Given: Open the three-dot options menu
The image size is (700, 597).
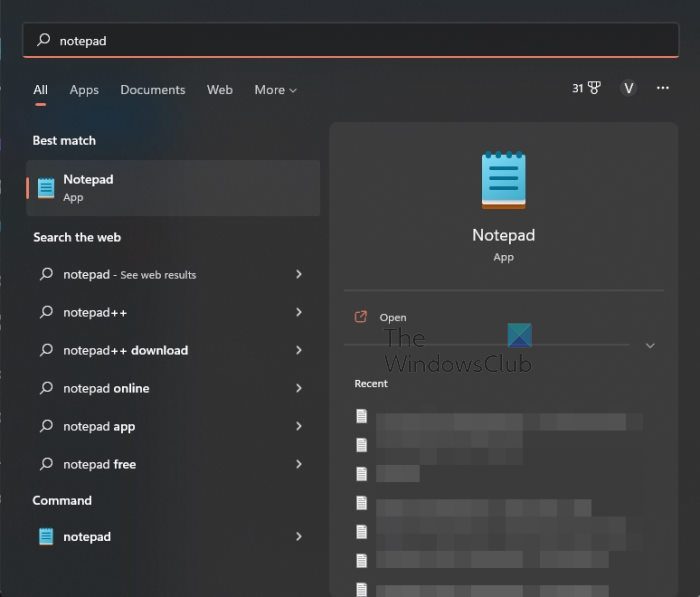Looking at the screenshot, I should (662, 88).
